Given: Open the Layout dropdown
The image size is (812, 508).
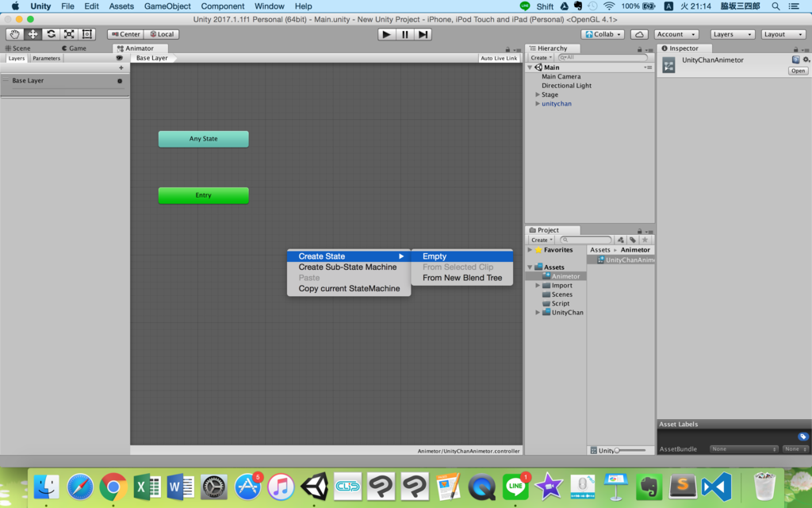Looking at the screenshot, I should point(783,34).
